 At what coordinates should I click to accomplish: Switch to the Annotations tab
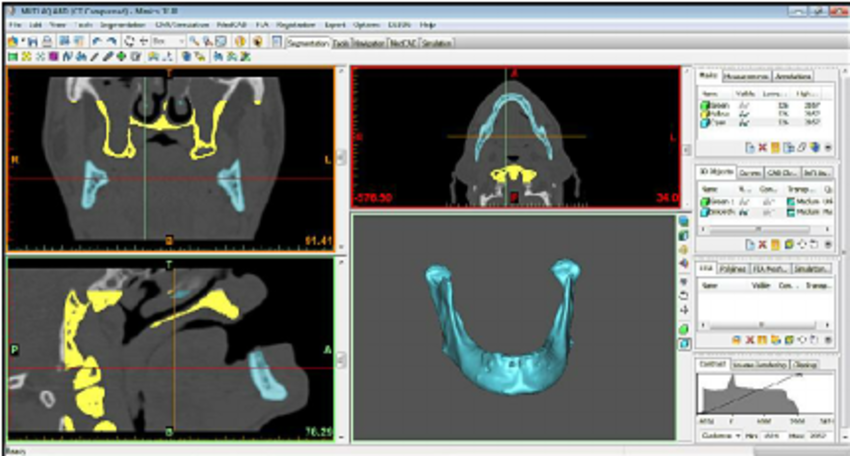793,76
